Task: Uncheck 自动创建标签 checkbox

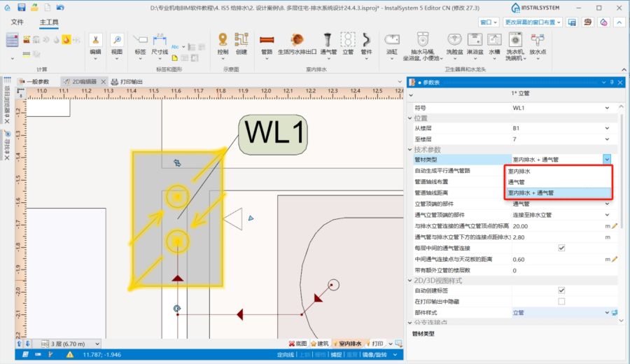Action: (561, 290)
